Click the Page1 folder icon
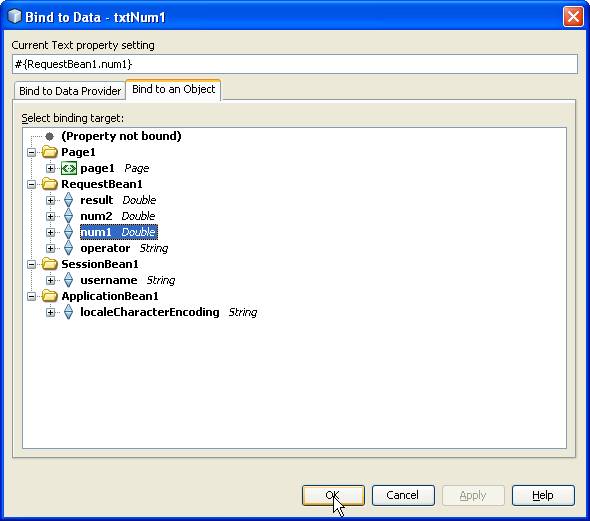Image resolution: width=590 pixels, height=521 pixels. coord(49,152)
